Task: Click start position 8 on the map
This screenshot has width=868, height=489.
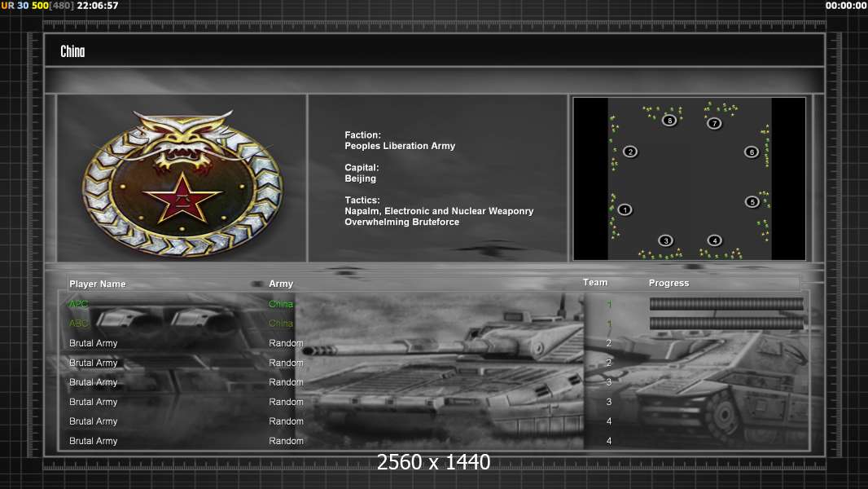Action: (x=669, y=120)
